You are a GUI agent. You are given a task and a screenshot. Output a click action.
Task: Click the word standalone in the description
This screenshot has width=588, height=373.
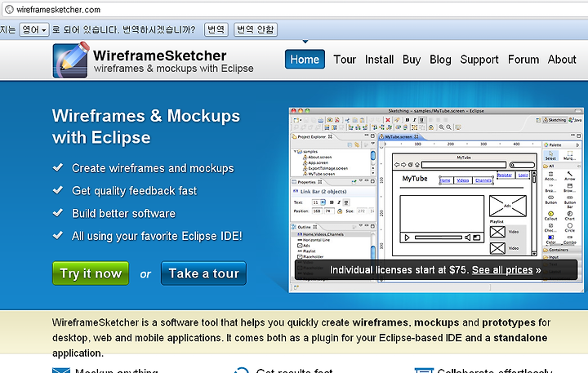click(x=520, y=338)
